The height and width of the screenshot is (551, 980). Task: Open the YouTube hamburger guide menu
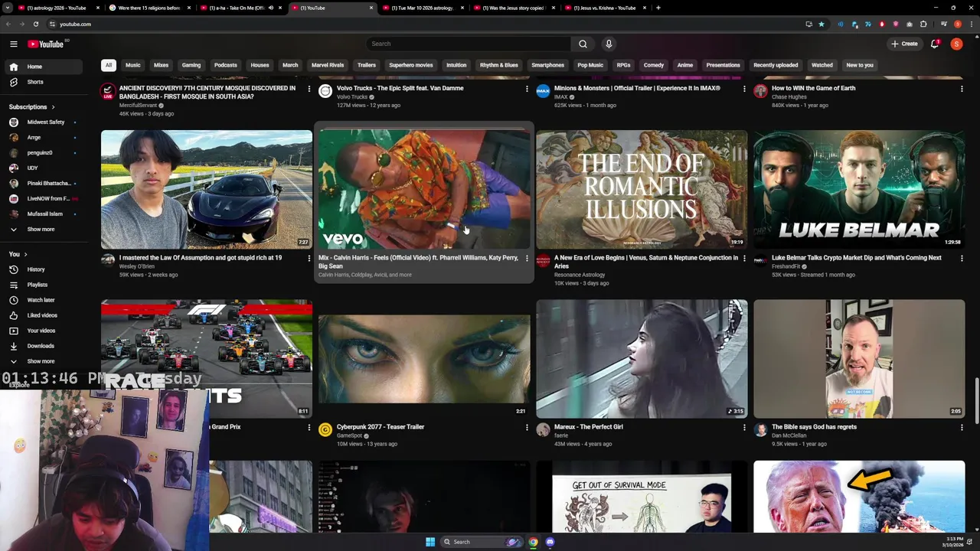coord(13,44)
